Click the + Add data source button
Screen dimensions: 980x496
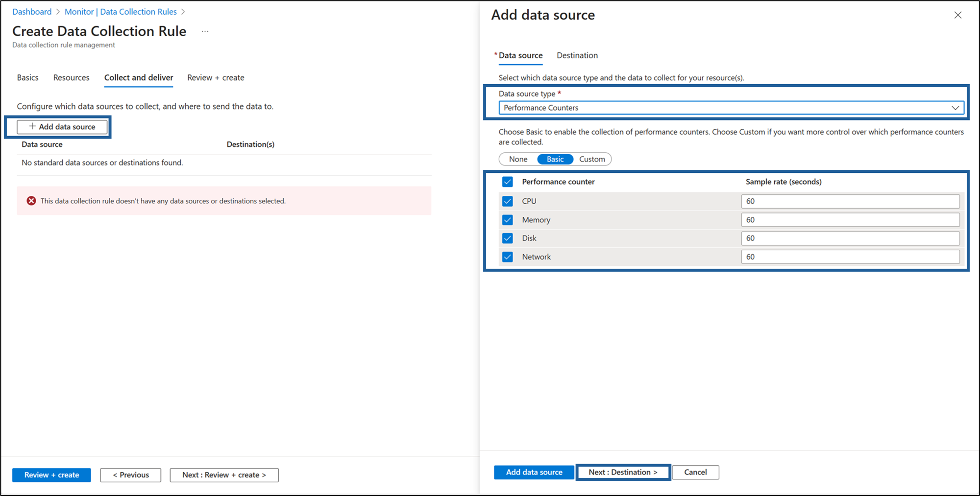click(62, 127)
